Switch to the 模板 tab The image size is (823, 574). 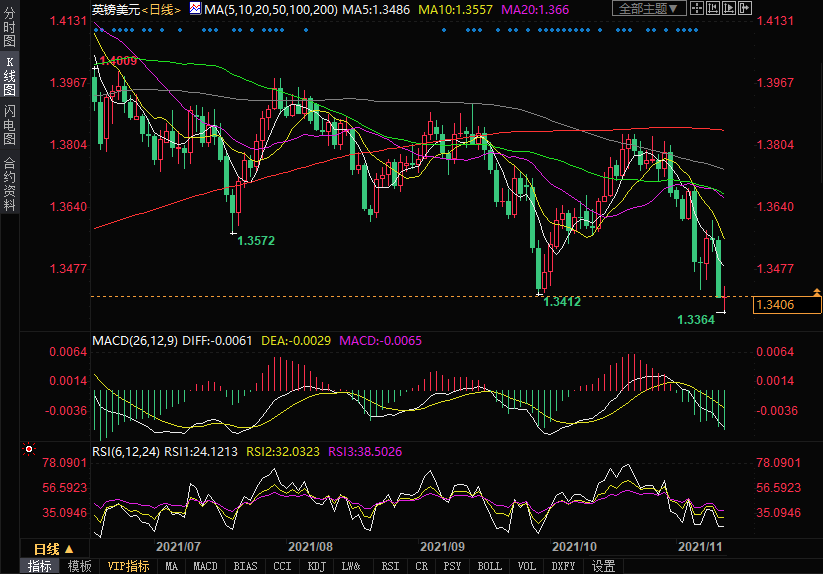pos(79,566)
